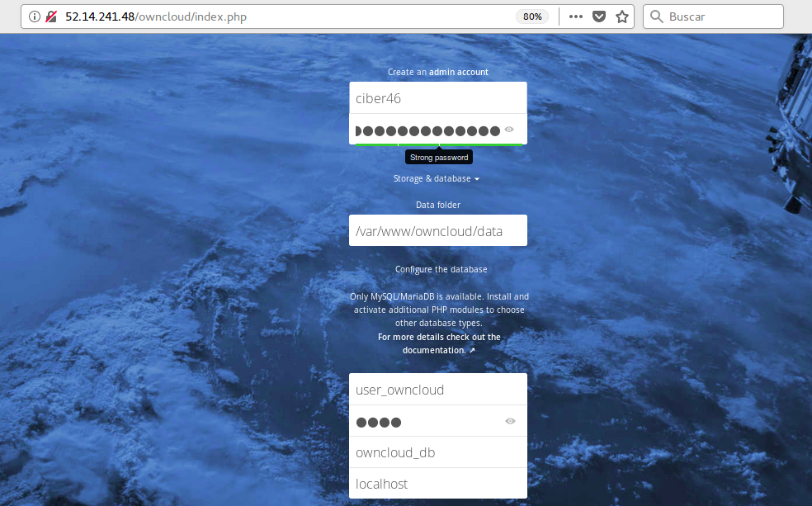Click the search magnifier icon
This screenshot has width=812, height=506.
tap(657, 17)
